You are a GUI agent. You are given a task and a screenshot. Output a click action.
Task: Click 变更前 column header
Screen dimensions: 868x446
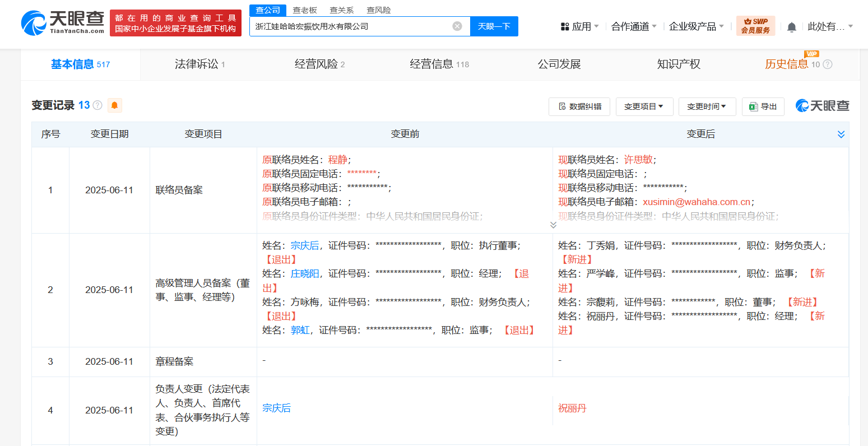tap(405, 134)
